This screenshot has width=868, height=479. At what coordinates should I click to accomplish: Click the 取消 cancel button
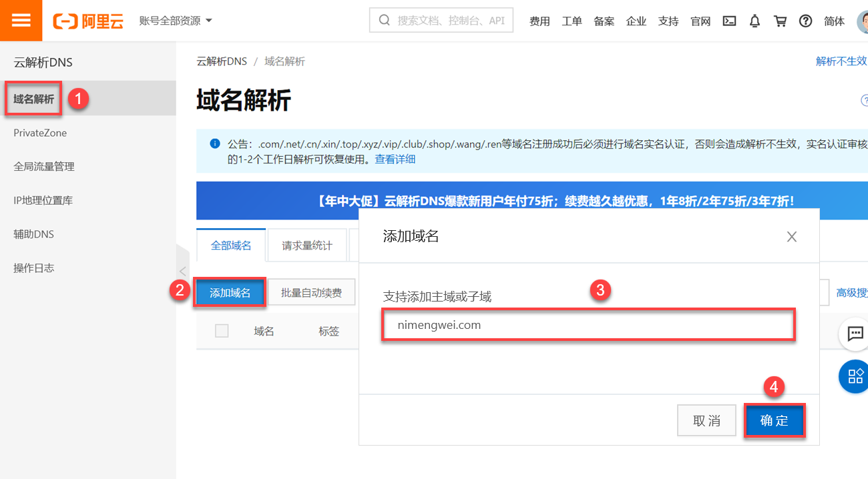[x=706, y=421]
